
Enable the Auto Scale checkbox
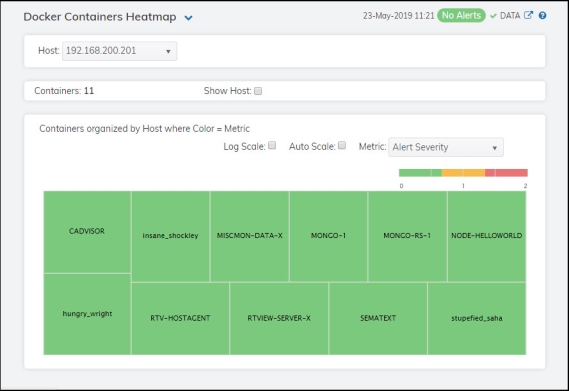[342, 146]
